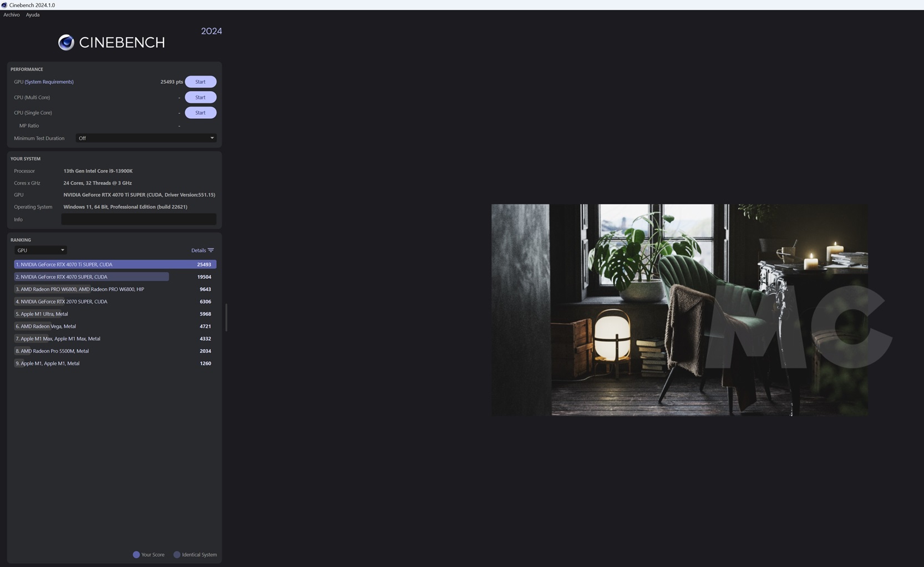Click the Cinebench logo icon
The height and width of the screenshot is (567, 924).
point(66,42)
